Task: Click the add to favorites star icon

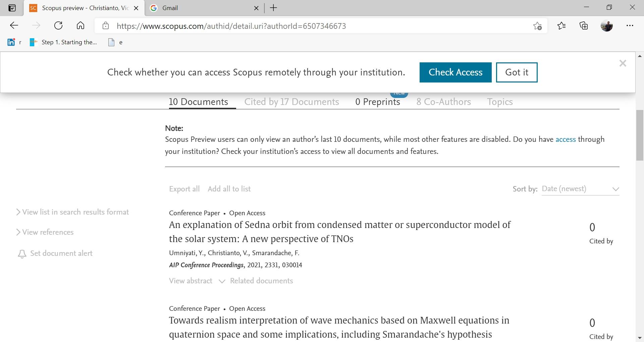Action: click(x=537, y=26)
